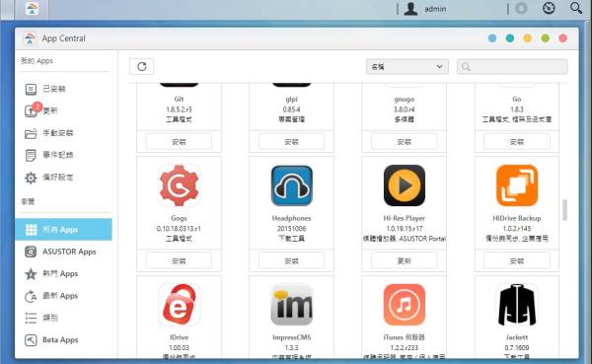Viewport: 592px width, 364px height.
Task: Open the HiDrive Backup app icon
Action: click(516, 185)
